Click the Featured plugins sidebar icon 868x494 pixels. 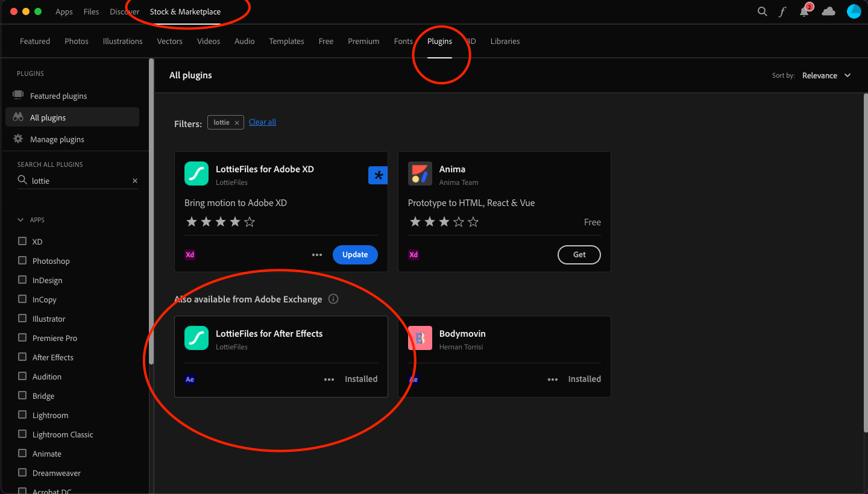[18, 95]
